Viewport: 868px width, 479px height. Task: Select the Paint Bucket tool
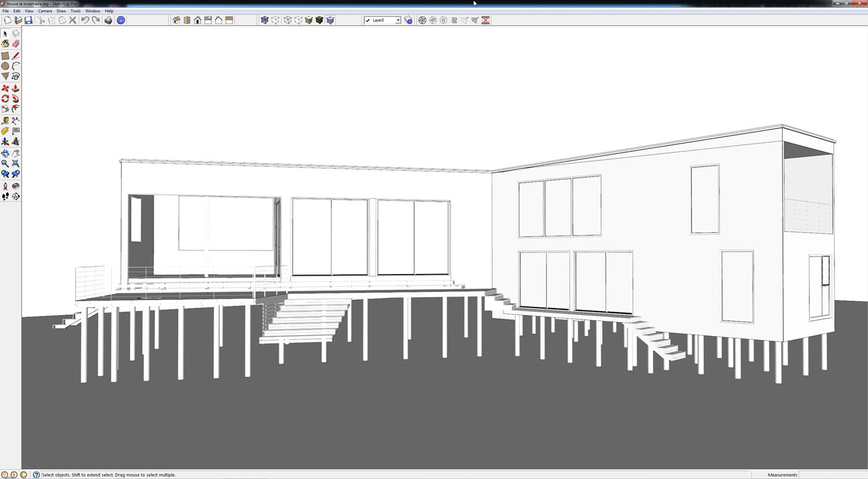pyautogui.click(x=5, y=44)
